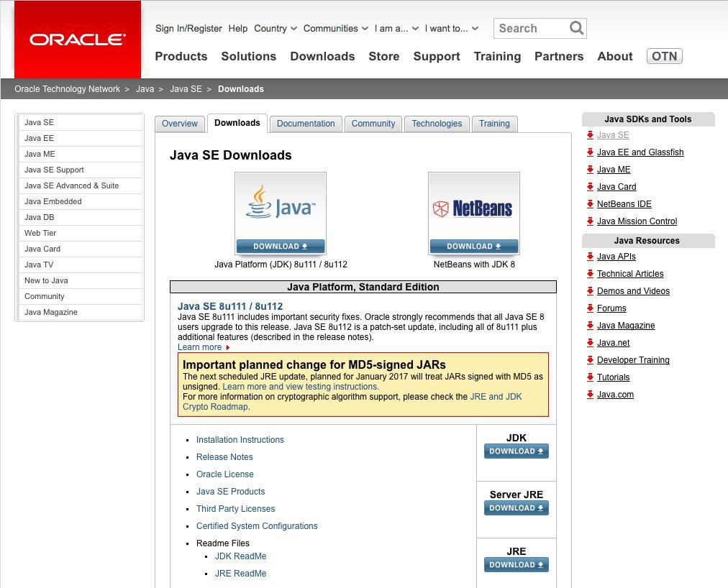The width and height of the screenshot is (728, 588).
Task: Open the JDK ReadMe link
Action: 240,556
